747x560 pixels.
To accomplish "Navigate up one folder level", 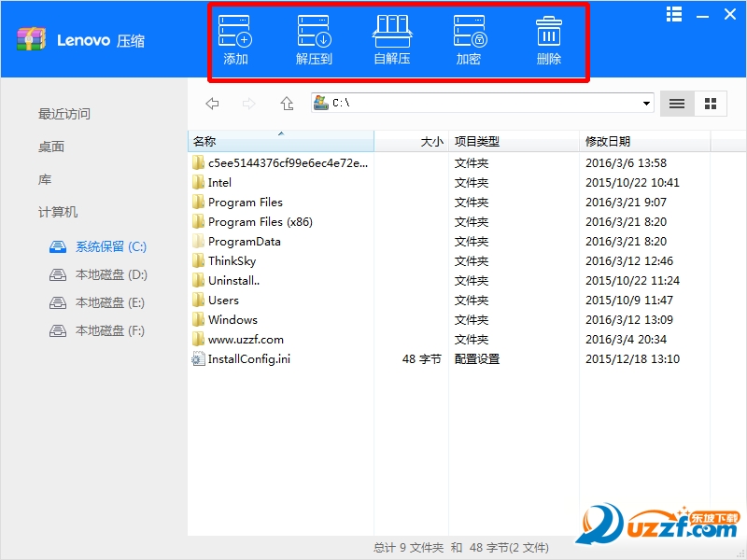I will pos(287,104).
